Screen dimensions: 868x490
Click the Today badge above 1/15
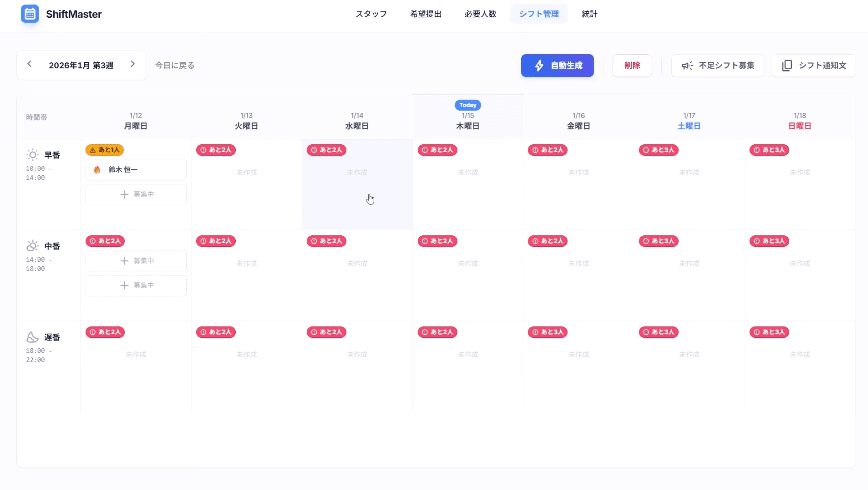(467, 105)
